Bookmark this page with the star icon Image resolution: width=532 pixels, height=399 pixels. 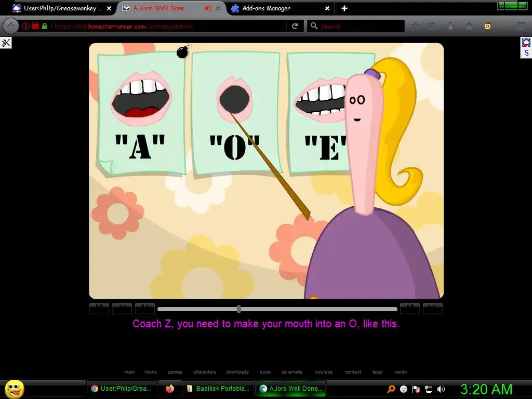415,26
